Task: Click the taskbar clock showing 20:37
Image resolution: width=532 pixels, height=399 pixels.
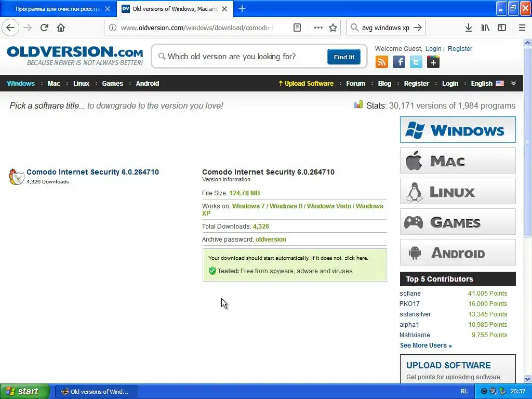Action: 518,391
